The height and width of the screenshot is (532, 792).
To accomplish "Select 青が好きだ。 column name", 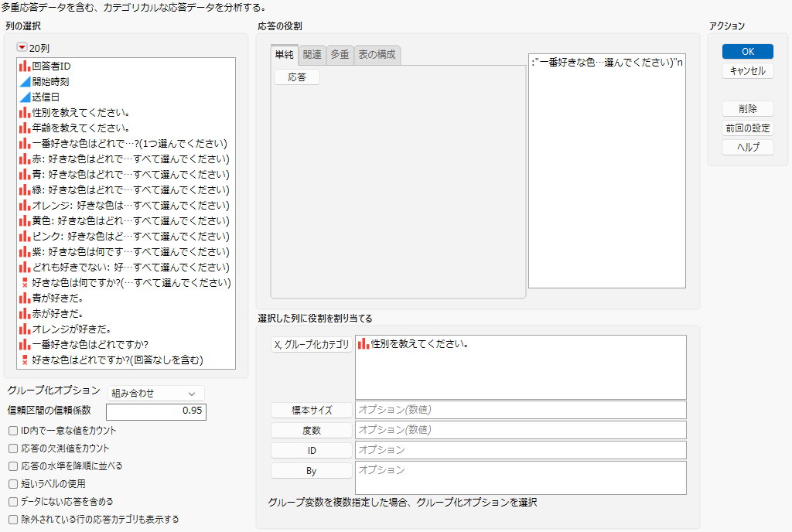I will click(x=57, y=298).
